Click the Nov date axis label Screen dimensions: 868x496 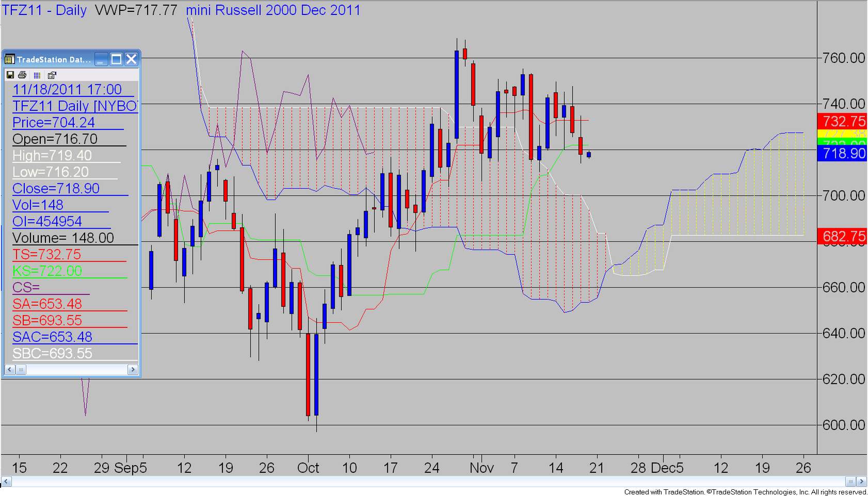point(481,468)
